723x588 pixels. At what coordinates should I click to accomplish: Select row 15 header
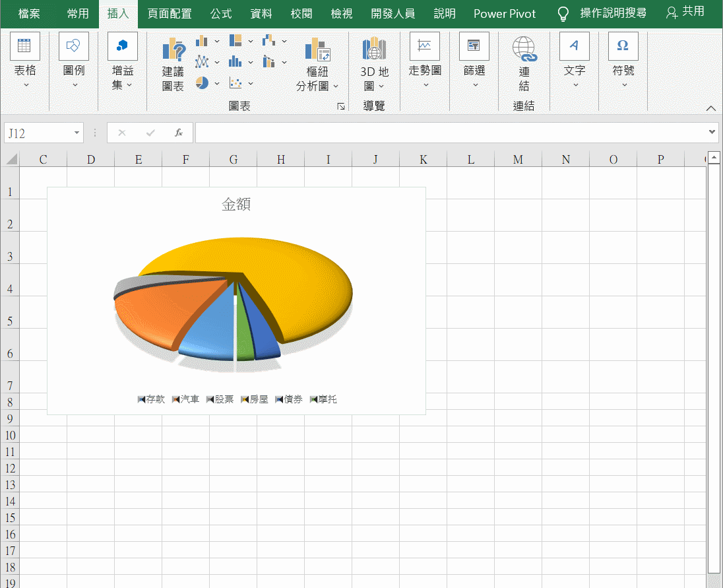pos(10,517)
